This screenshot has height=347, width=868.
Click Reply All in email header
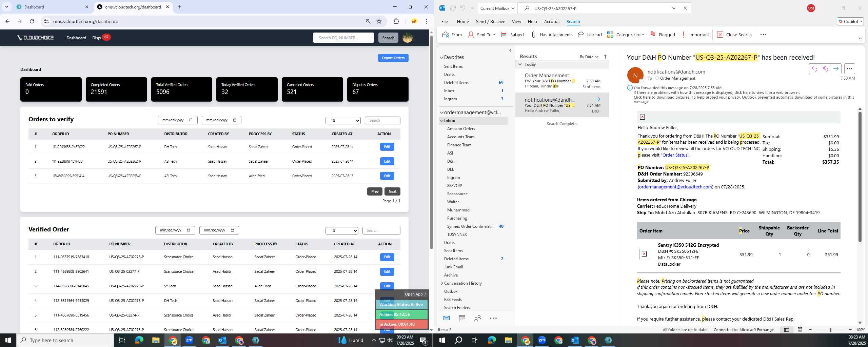pos(825,69)
